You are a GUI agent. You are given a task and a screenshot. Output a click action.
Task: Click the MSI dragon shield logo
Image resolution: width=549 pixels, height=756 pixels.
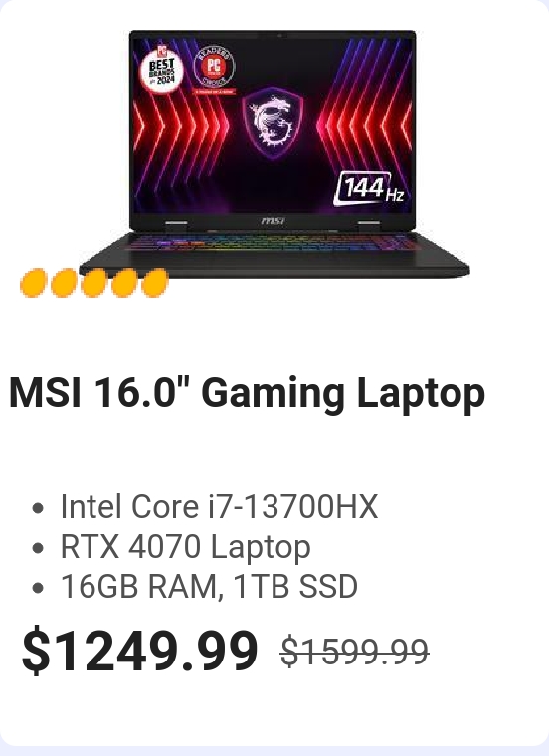[x=274, y=121]
